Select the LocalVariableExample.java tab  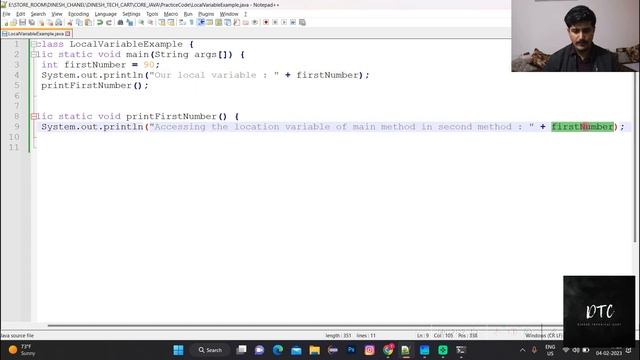[x=36, y=34]
